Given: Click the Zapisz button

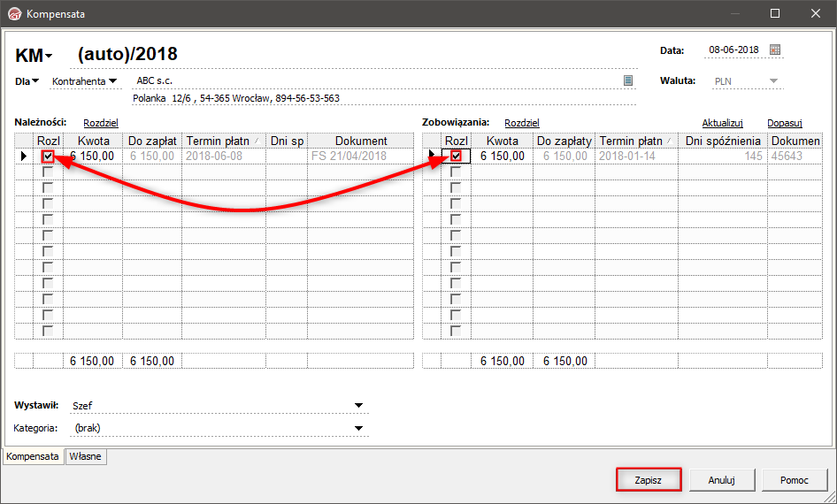Looking at the screenshot, I should (649, 480).
